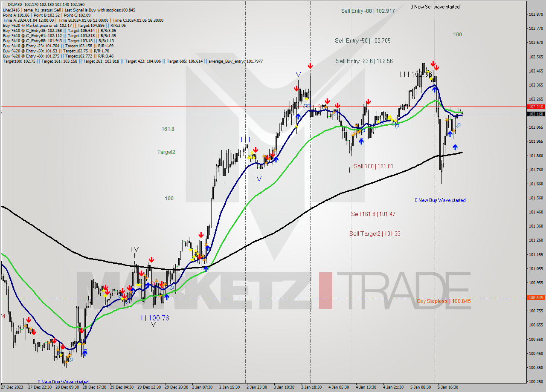This screenshot has height=392, width=546.
Task: Select the 'Buy %10 @ Entry -23: 101.704' line
Action: [x=58, y=46]
